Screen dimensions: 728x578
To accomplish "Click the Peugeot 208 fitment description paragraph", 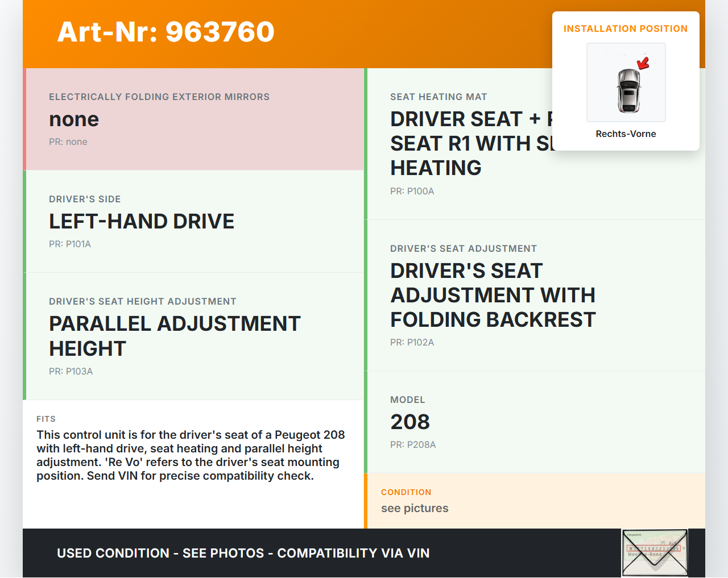I will (x=191, y=455).
